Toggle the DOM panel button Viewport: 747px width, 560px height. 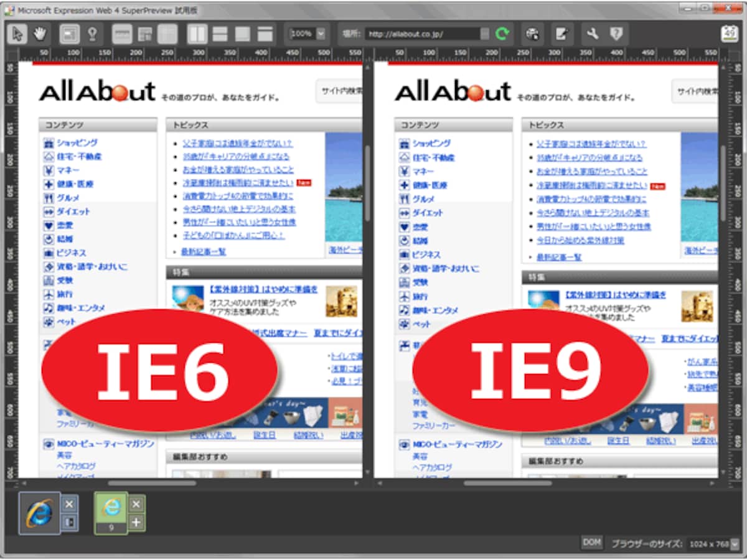click(x=592, y=543)
